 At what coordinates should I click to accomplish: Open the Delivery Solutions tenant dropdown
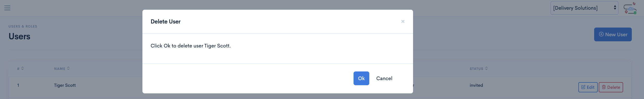(x=584, y=8)
